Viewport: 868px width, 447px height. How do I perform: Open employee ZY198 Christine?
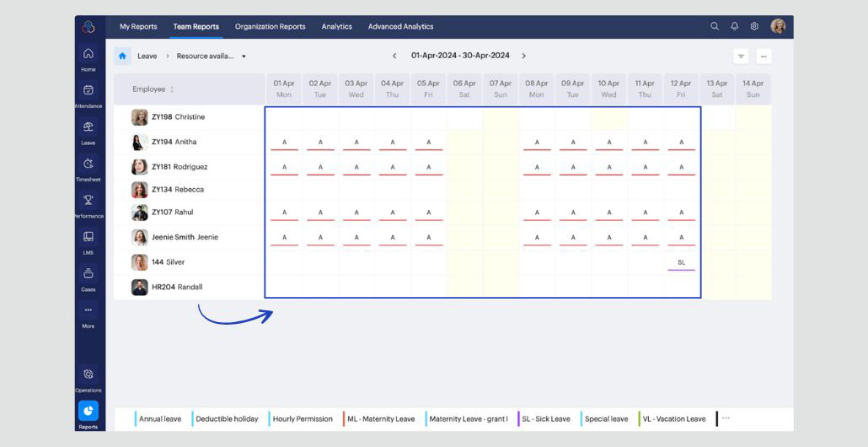179,117
